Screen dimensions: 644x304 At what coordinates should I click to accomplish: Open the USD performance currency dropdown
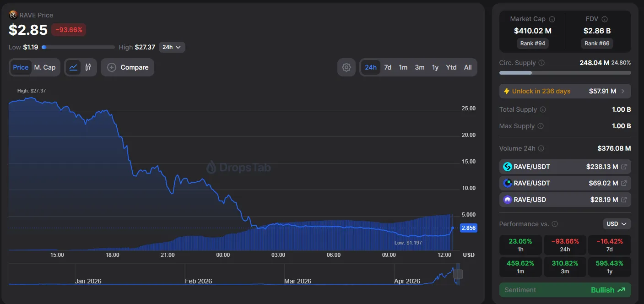617,224
